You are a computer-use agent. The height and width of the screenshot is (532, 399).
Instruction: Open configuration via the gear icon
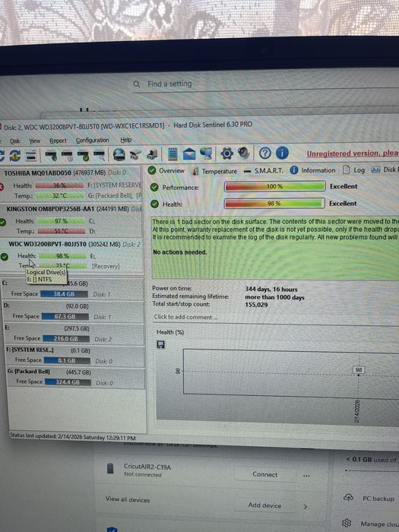pos(226,154)
